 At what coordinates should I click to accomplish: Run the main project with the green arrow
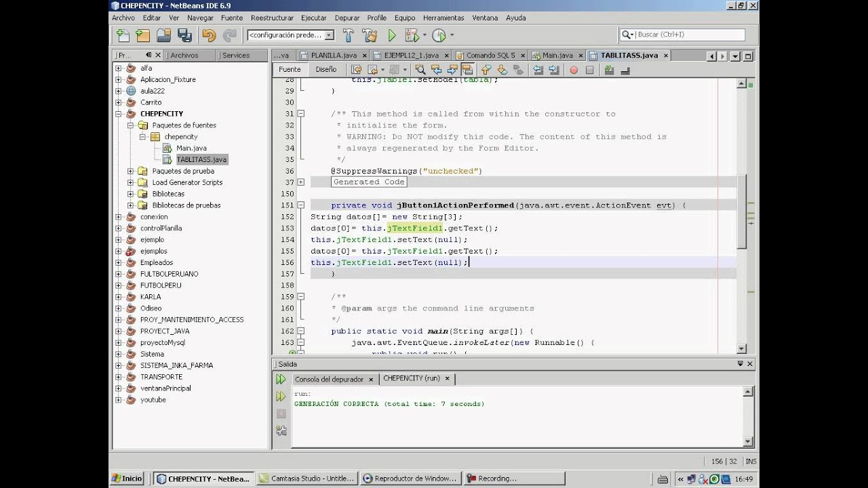coord(392,35)
